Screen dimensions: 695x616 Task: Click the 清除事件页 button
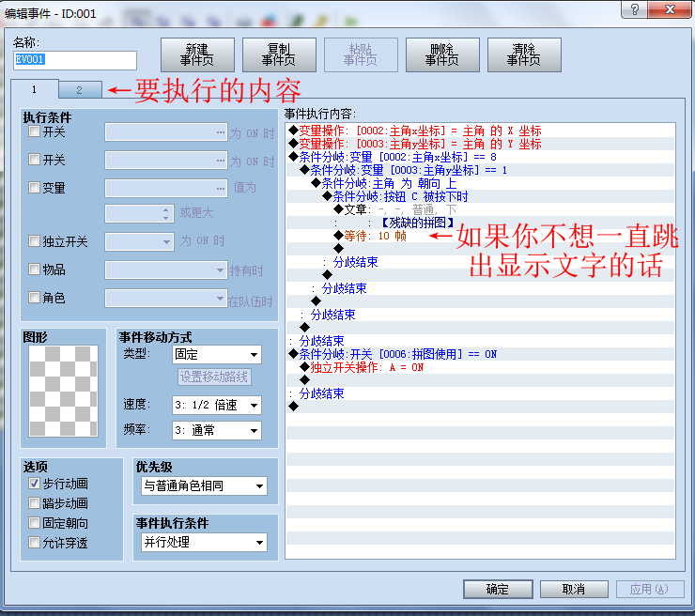click(x=524, y=55)
